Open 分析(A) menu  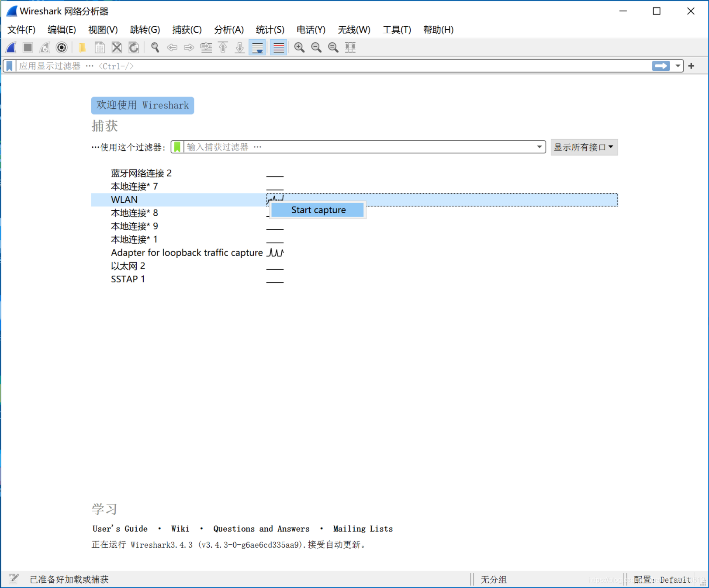pyautogui.click(x=229, y=30)
